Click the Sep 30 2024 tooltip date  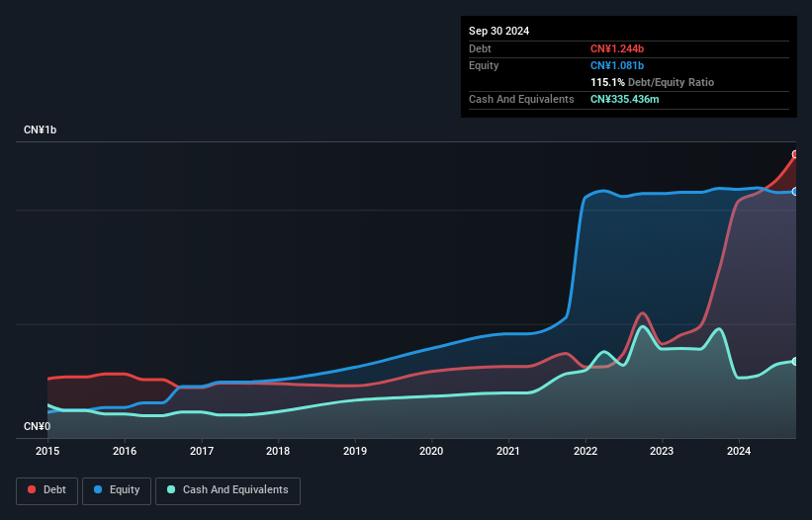coord(498,31)
